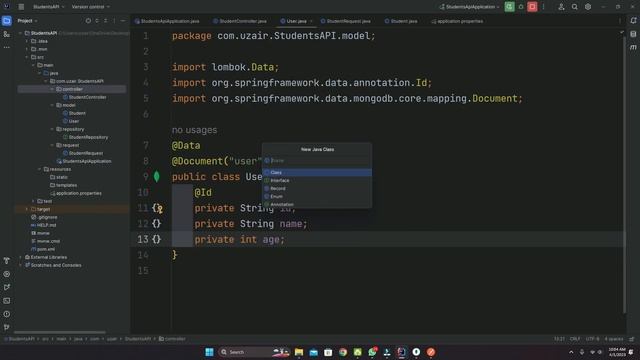Screen dimensions: 640x360
Task: Open the Structure tool window icon
Action: coord(7,34)
